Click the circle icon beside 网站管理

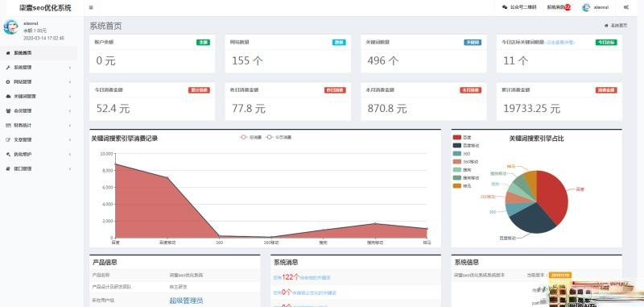click(x=8, y=81)
